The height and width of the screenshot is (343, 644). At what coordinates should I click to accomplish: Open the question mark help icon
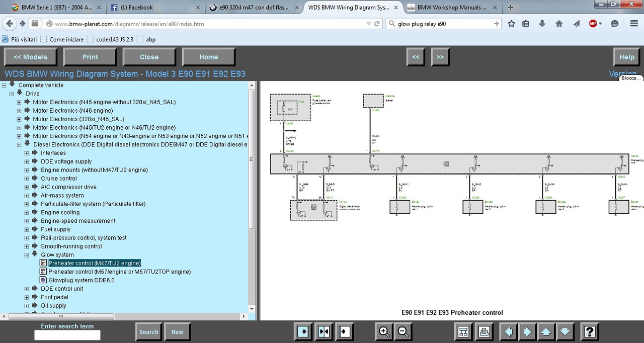590,332
